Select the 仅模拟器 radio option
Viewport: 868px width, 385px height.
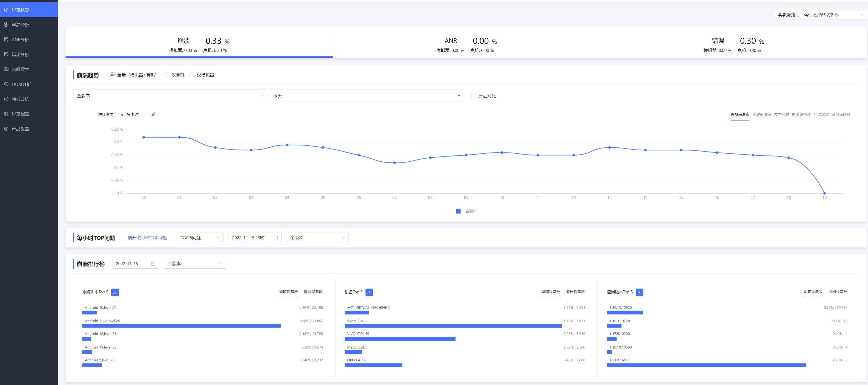pyautogui.click(x=192, y=75)
